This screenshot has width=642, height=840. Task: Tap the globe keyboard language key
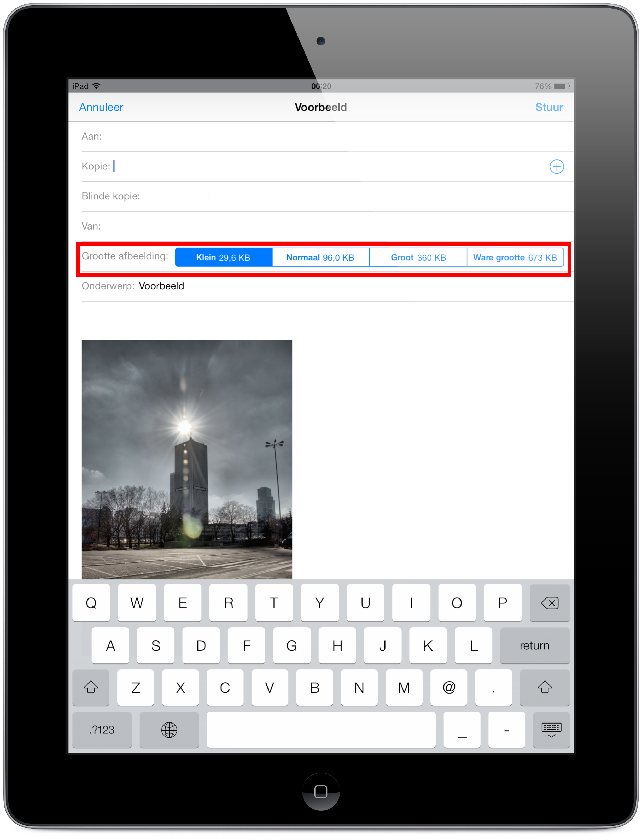[169, 730]
